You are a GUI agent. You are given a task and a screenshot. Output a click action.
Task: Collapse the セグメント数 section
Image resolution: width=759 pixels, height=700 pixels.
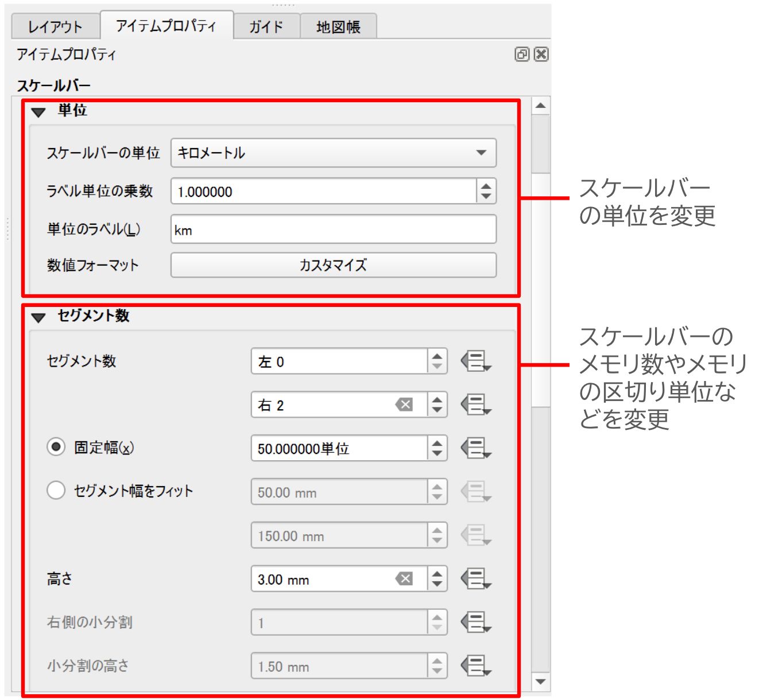[x=38, y=317]
